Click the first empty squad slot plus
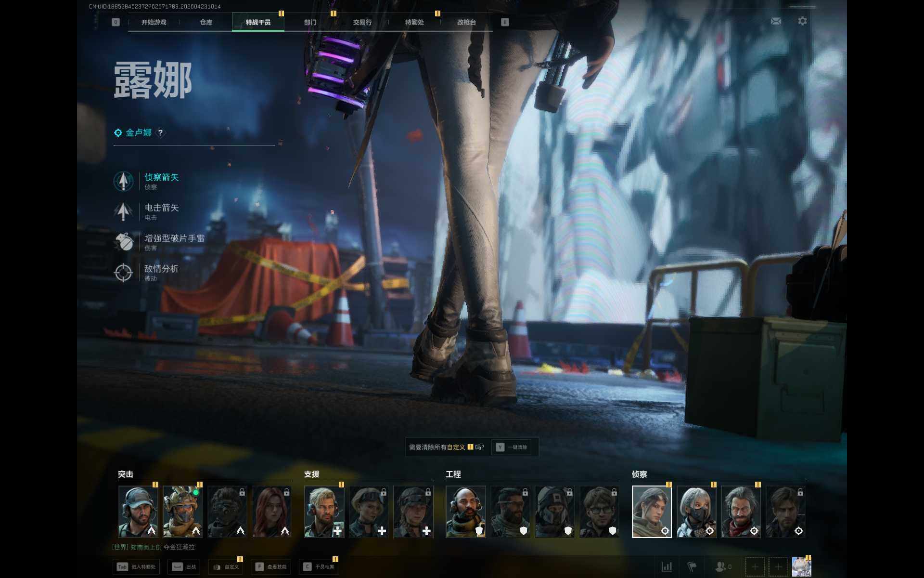The image size is (924, 578). click(755, 566)
